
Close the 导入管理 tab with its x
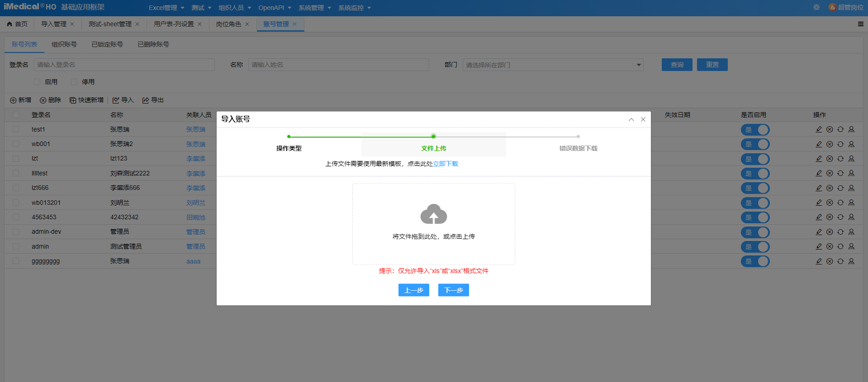tap(72, 24)
